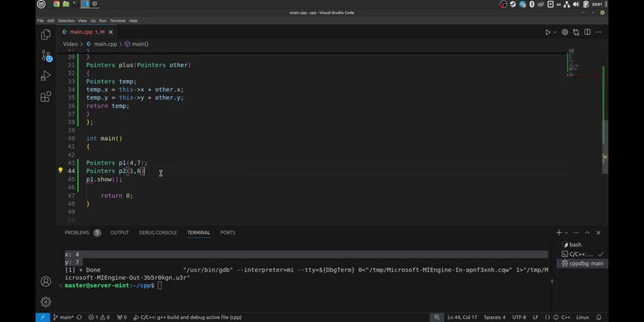Viewport: 644px width, 322px height.
Task: Open the Edit menu
Action: pyautogui.click(x=50, y=21)
